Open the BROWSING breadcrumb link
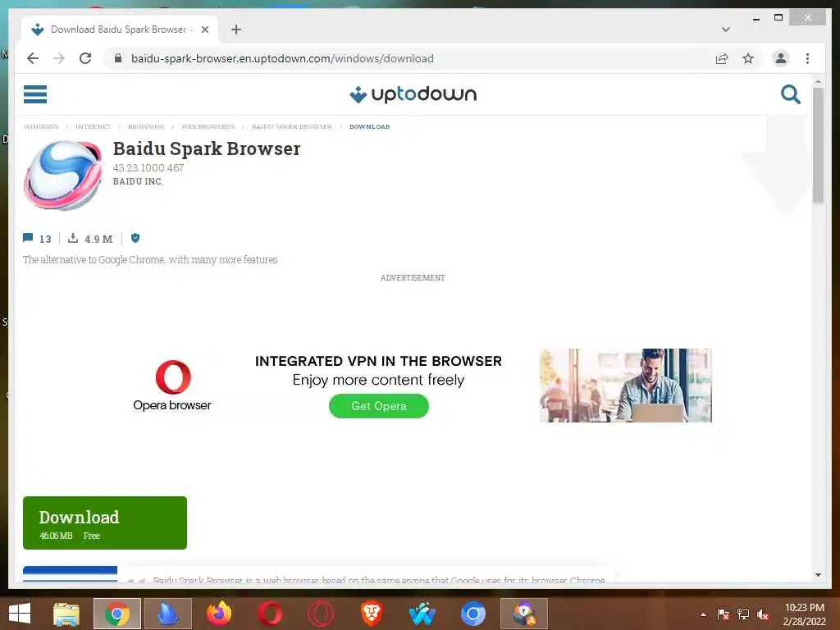The height and width of the screenshot is (630, 840). pyautogui.click(x=146, y=126)
